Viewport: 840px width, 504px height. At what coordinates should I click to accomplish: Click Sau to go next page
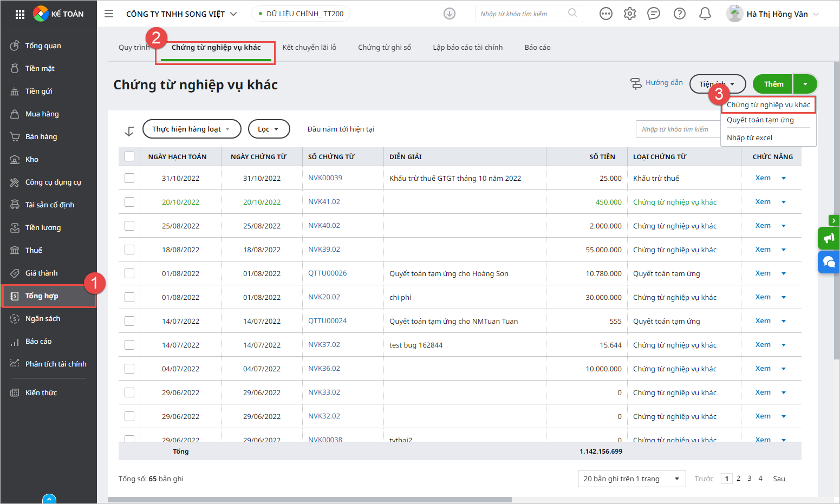coord(779,479)
